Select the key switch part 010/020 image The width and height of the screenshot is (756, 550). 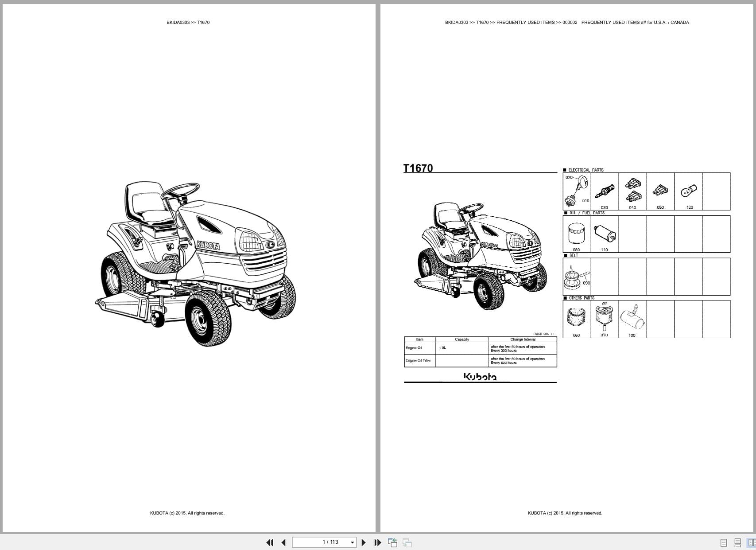click(577, 191)
